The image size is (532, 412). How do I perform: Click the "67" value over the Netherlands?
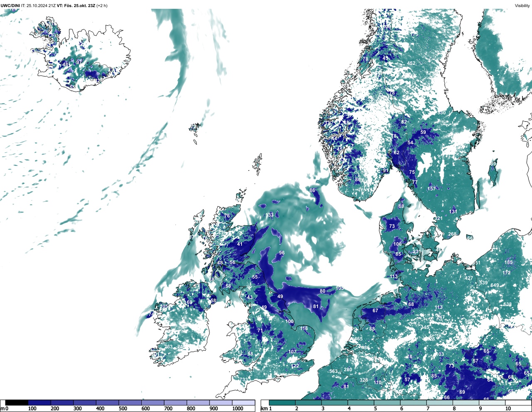pyautogui.click(x=375, y=311)
